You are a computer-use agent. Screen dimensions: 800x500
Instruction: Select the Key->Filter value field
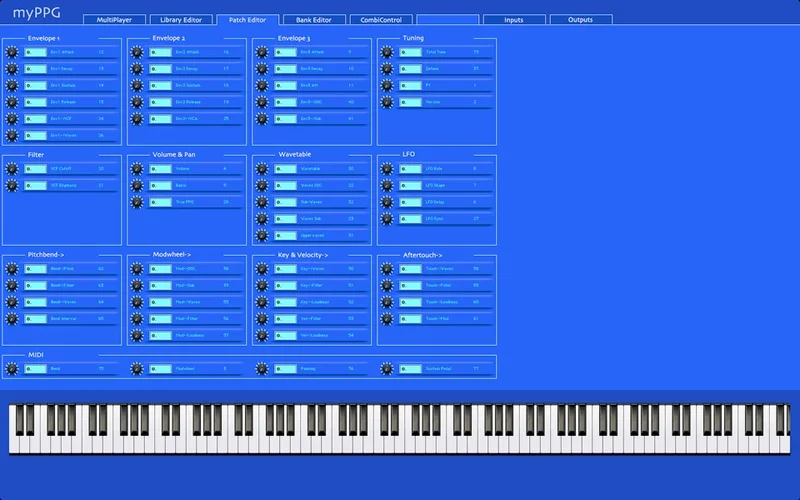(286, 286)
